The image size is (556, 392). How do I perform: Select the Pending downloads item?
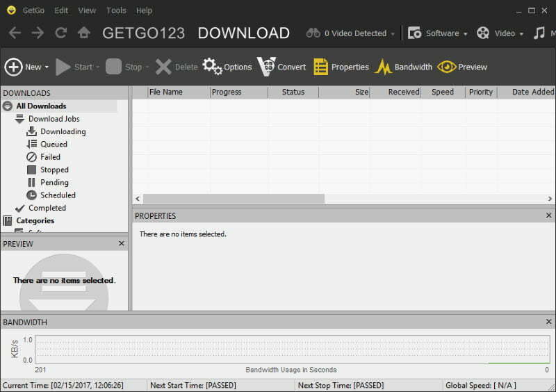(54, 183)
